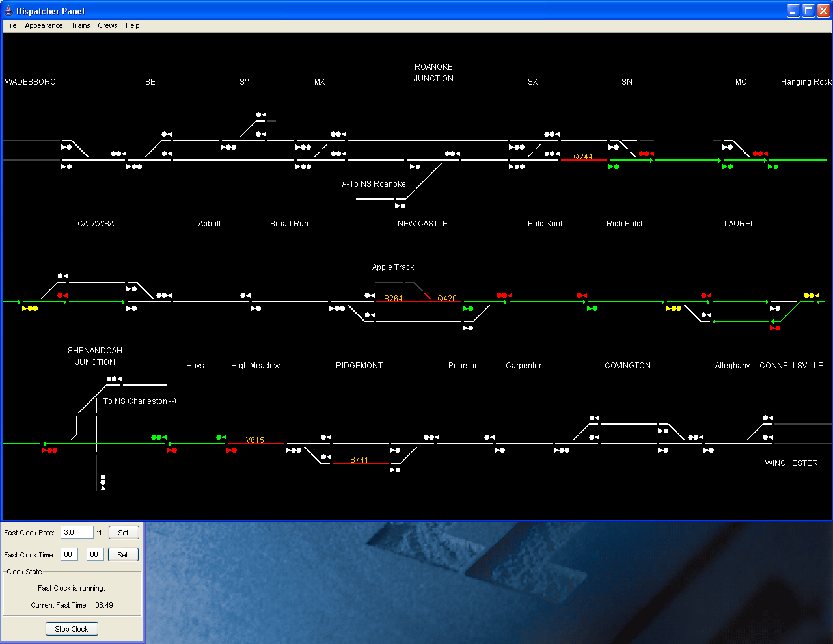Viewport: 833px width, 644px height.
Task: Select train label V615 near High Meadow
Action: 255,440
